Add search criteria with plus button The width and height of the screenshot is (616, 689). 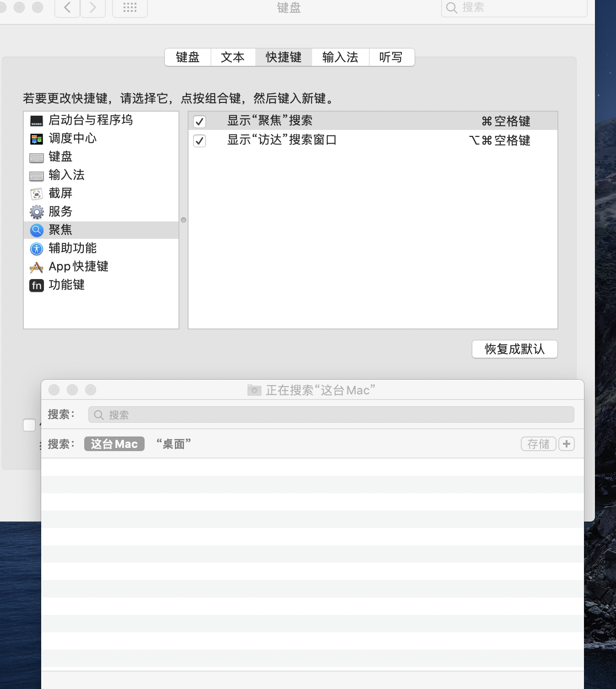(x=567, y=444)
